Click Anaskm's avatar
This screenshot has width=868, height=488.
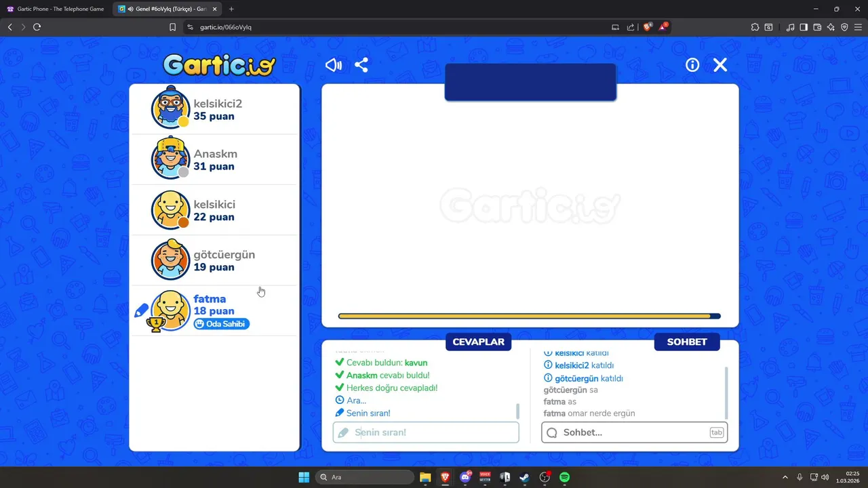[x=170, y=159]
